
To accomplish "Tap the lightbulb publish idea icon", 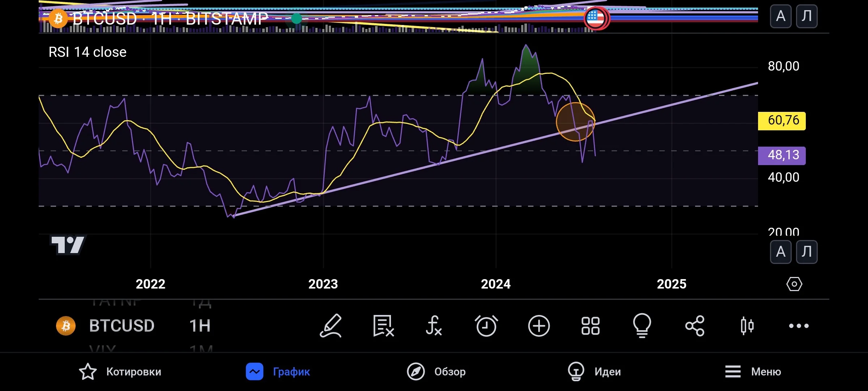I will (x=642, y=326).
